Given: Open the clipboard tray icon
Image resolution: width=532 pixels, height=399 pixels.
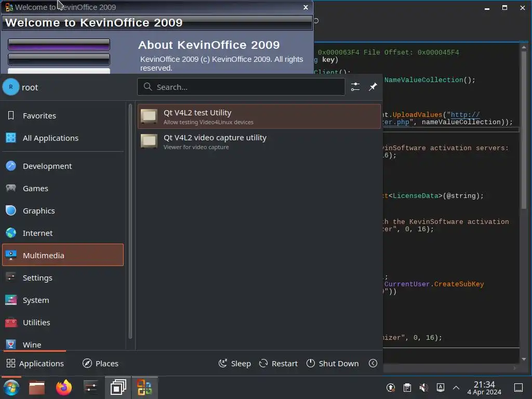Looking at the screenshot, I should pyautogui.click(x=407, y=388).
